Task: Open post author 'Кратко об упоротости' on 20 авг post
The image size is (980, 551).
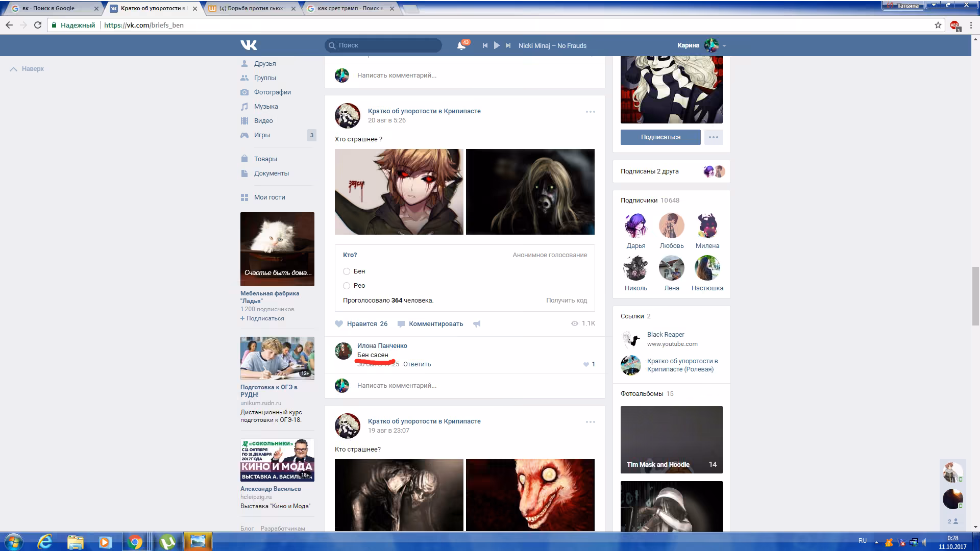Action: pyautogui.click(x=424, y=111)
